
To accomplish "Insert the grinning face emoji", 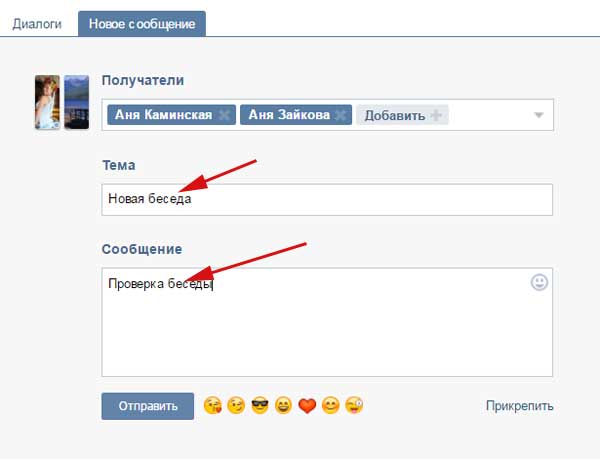I will coord(284,406).
